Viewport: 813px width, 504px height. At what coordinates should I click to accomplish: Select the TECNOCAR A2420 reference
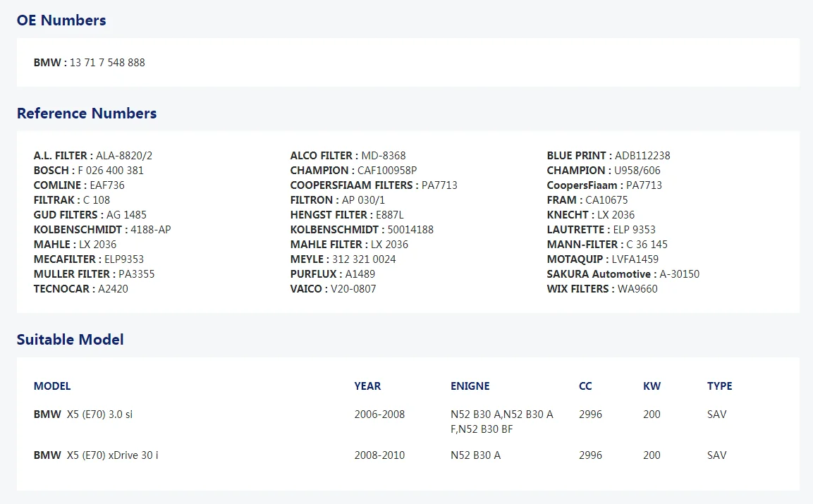[x=81, y=289]
